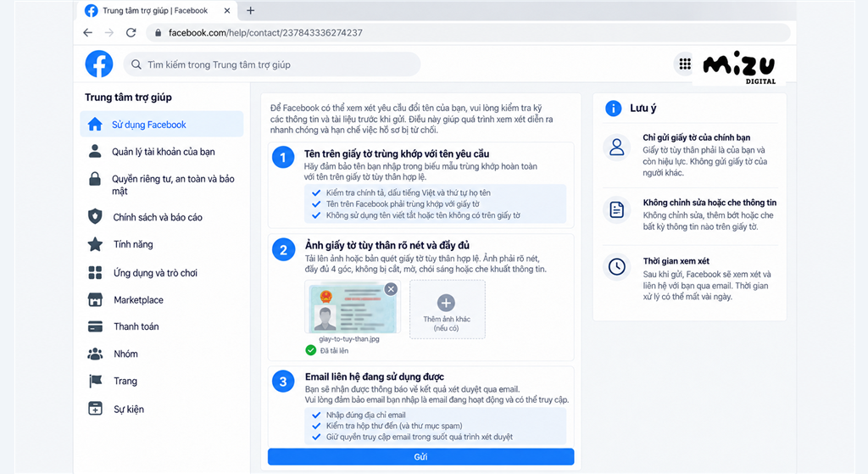
Task: Click checkmark beside Không sử dụng tên viết tắt
Action: (x=316, y=215)
